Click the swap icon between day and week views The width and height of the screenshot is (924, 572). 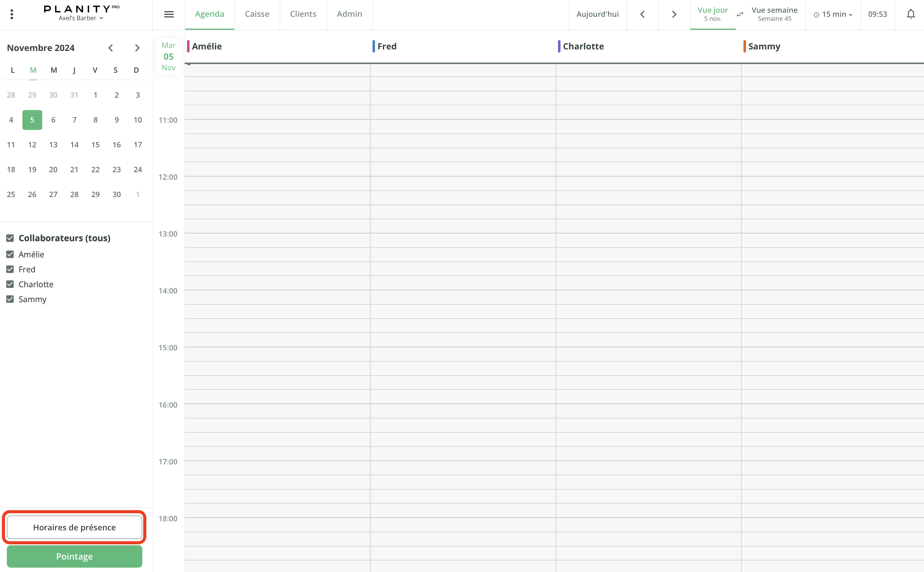pos(739,14)
